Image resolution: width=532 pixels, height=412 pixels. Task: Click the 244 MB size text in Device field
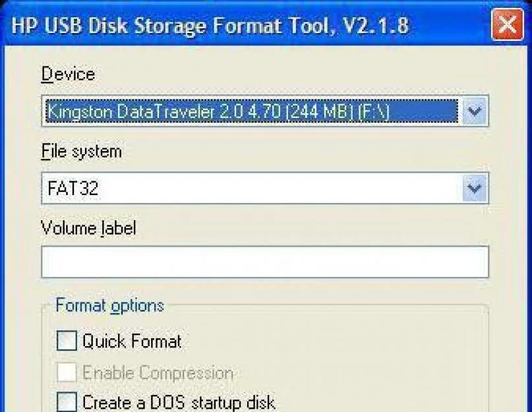click(320, 112)
